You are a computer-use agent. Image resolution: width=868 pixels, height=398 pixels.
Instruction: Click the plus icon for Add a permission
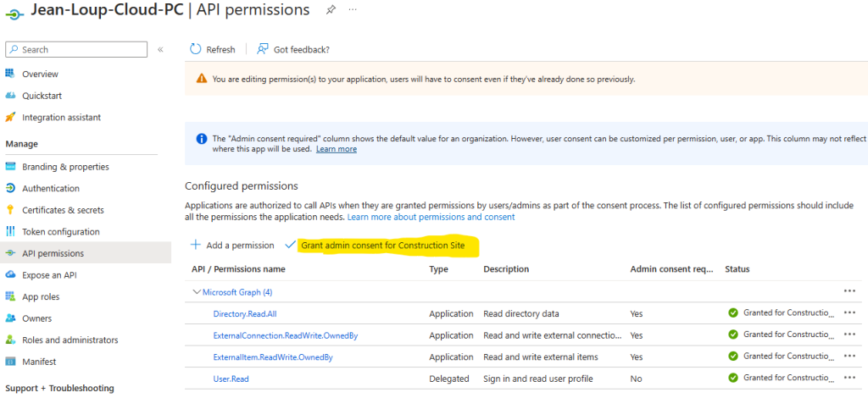click(x=195, y=245)
